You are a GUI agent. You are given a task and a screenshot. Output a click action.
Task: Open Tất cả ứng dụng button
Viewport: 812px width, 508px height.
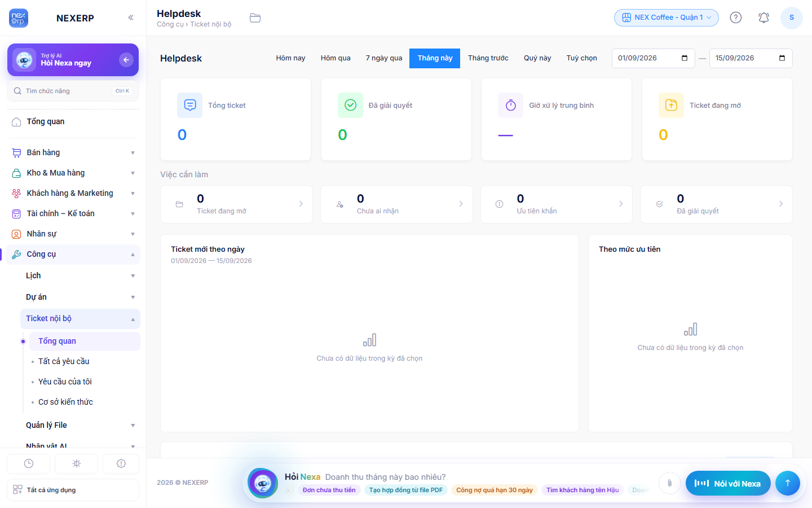tap(73, 490)
